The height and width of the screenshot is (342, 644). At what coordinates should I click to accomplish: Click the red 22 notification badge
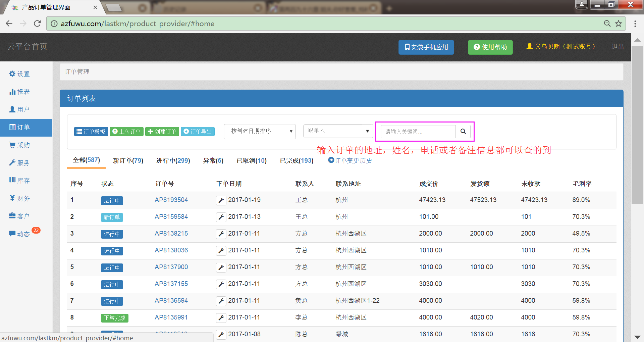(x=36, y=230)
